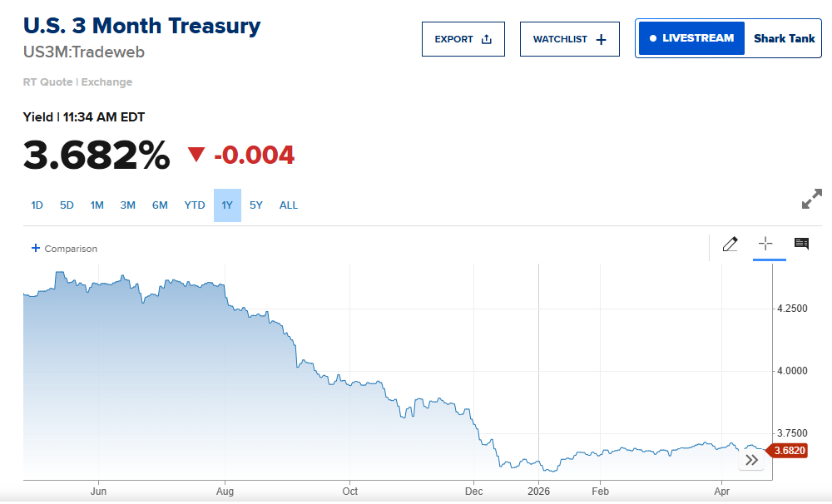
Task: Toggle the 1Y range selection
Action: tap(227, 205)
